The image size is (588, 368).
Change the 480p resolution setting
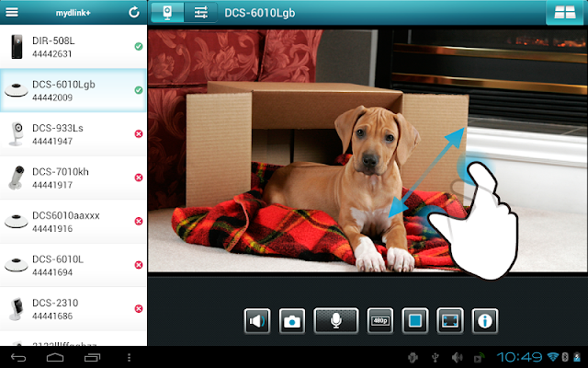379,321
